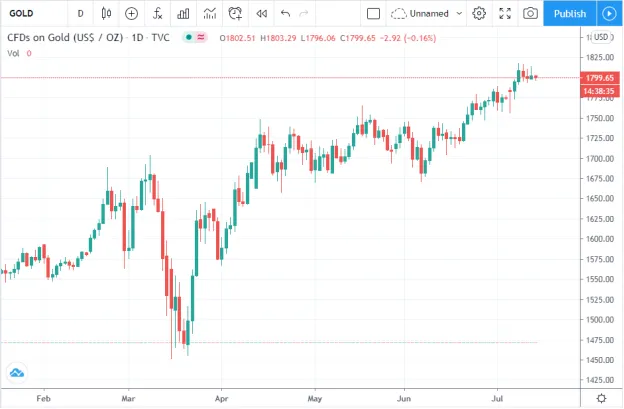Open the candlestick chart style selector

106,14
